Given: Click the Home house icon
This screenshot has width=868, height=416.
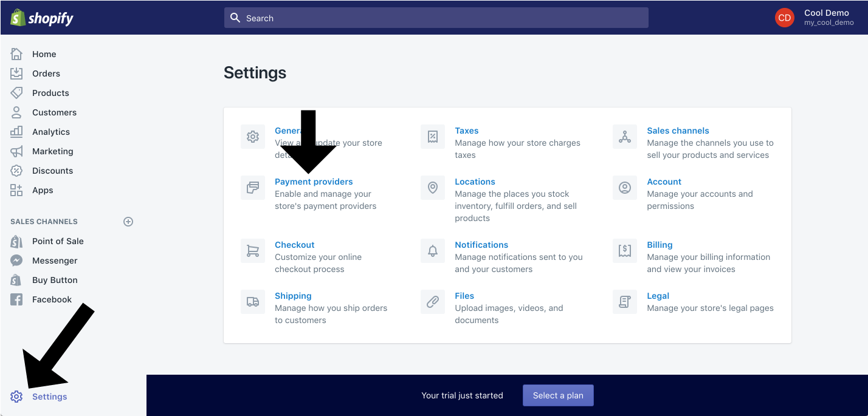Looking at the screenshot, I should [16, 54].
